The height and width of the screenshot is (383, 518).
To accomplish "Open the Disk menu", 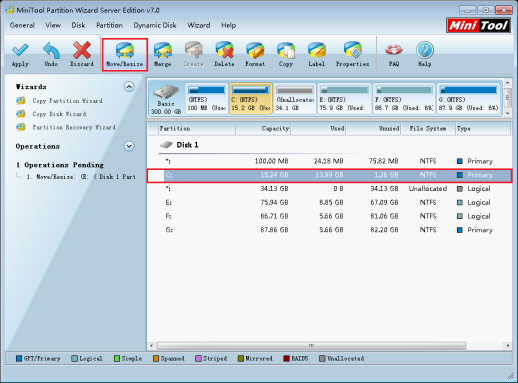I will click(x=78, y=25).
